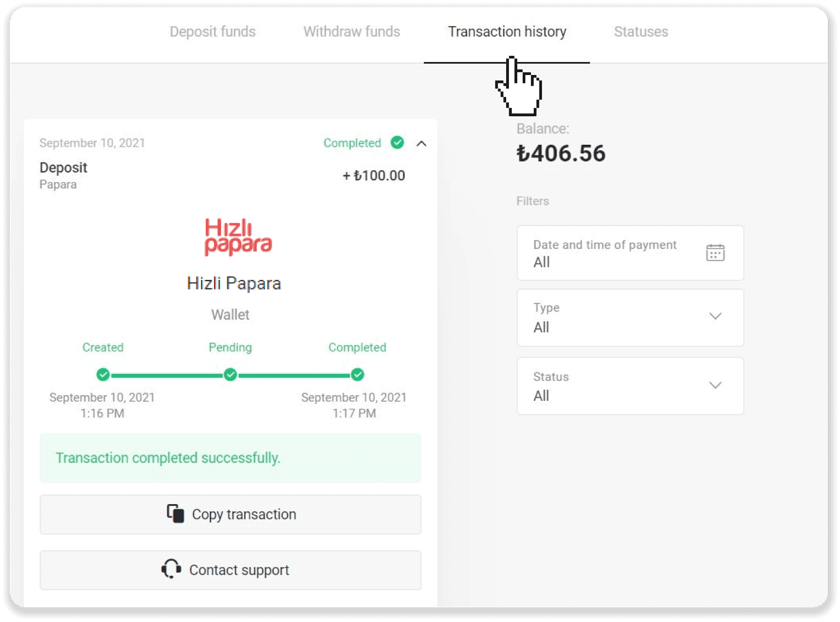Open the Date and time of payment filter

[630, 253]
